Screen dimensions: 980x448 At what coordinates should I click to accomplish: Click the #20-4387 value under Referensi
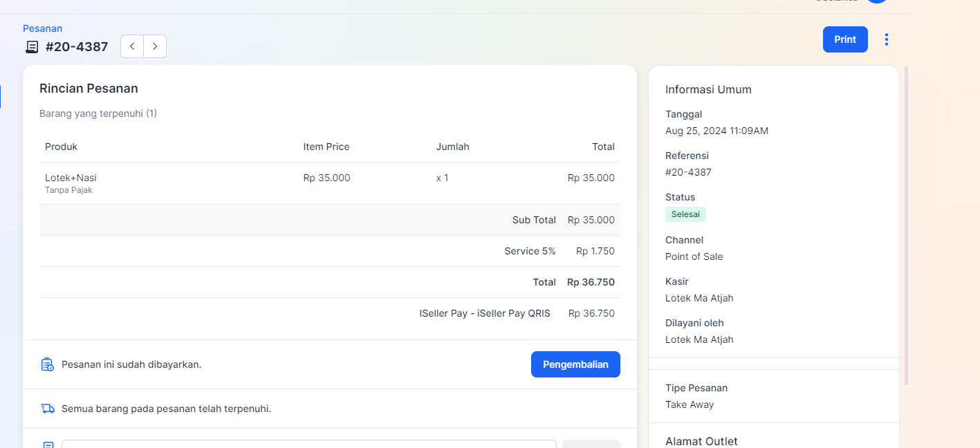click(x=688, y=172)
